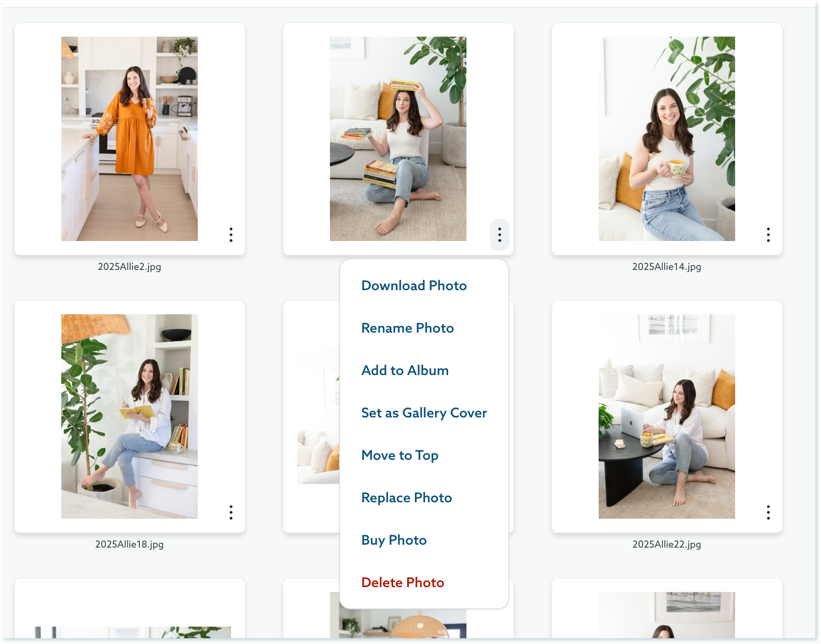Open the three-dot menu for 2025Allie14.jpg
This screenshot has width=821, height=644.
768,235
